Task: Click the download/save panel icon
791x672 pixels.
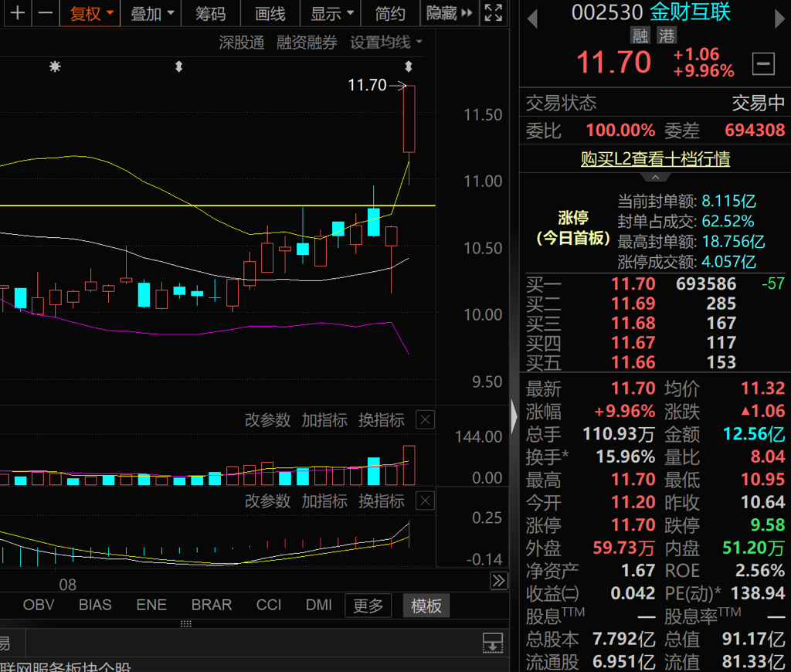Action: [x=493, y=643]
